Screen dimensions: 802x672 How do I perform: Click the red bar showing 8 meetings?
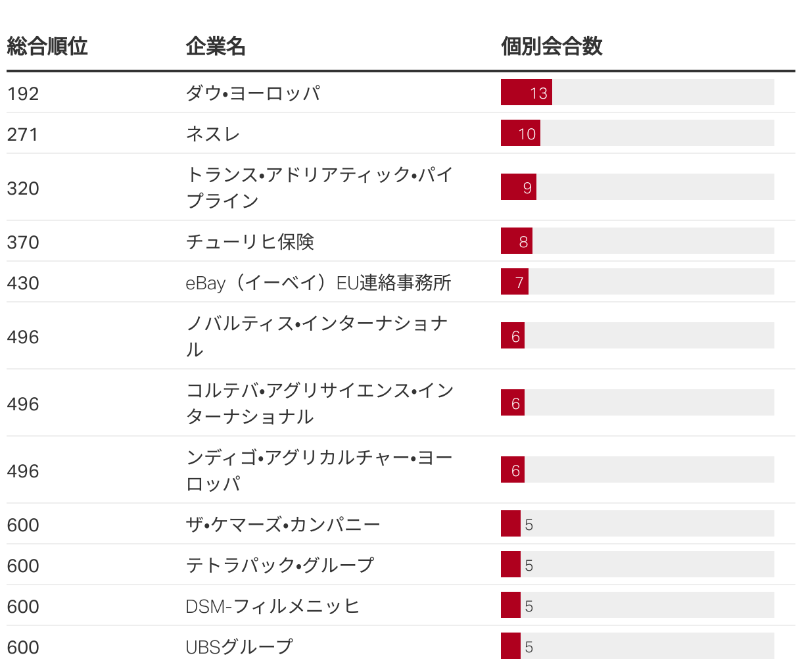(x=516, y=241)
